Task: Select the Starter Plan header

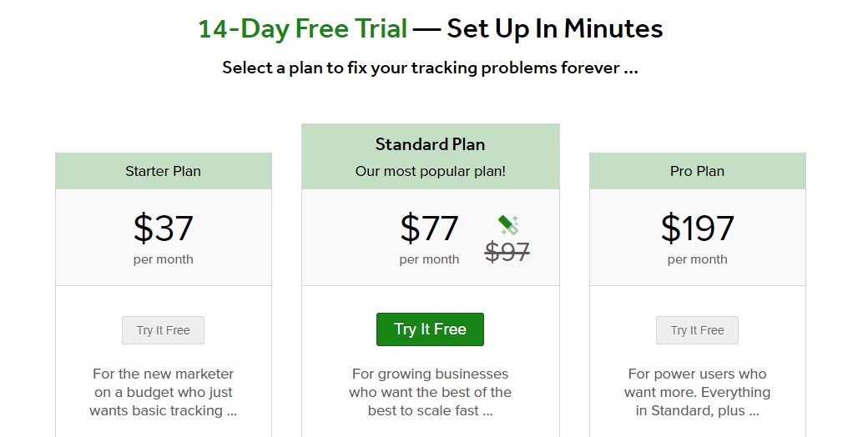Action: [164, 172]
